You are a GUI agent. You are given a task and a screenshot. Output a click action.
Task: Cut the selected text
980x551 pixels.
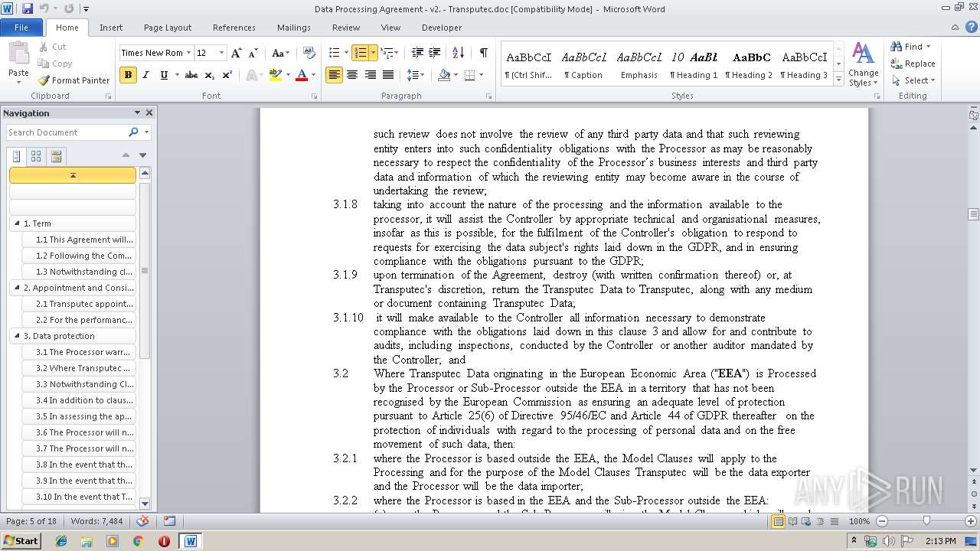(x=52, y=47)
